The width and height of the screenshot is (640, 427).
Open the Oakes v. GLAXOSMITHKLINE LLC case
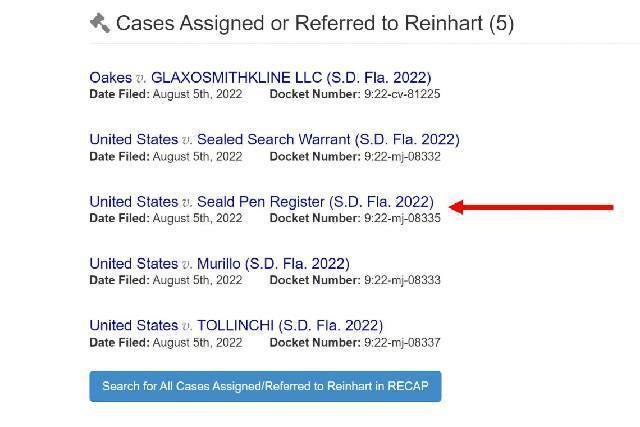(x=262, y=77)
